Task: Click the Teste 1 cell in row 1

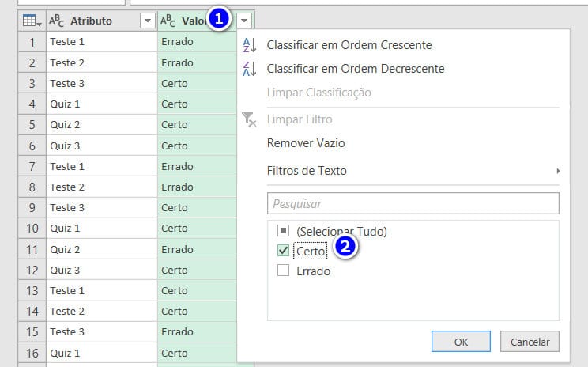Action: tap(102, 42)
